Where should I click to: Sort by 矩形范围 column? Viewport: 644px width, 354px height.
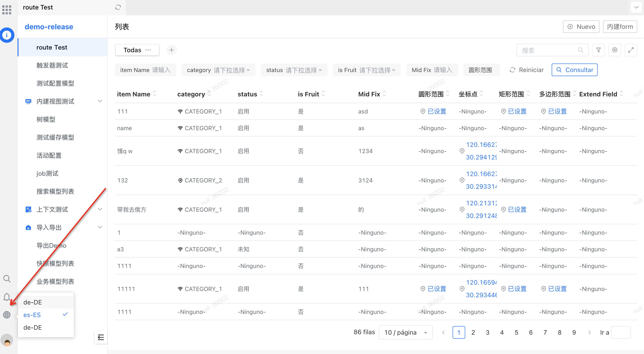pyautogui.click(x=528, y=93)
